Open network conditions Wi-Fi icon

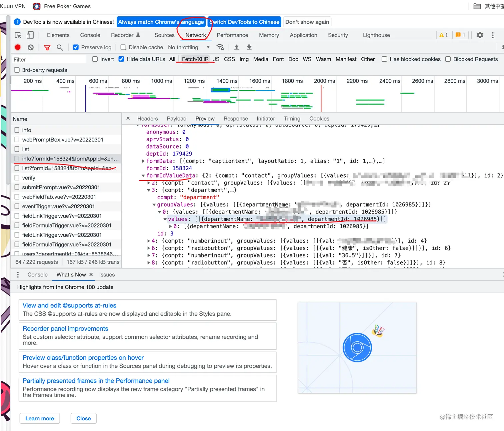(x=220, y=47)
